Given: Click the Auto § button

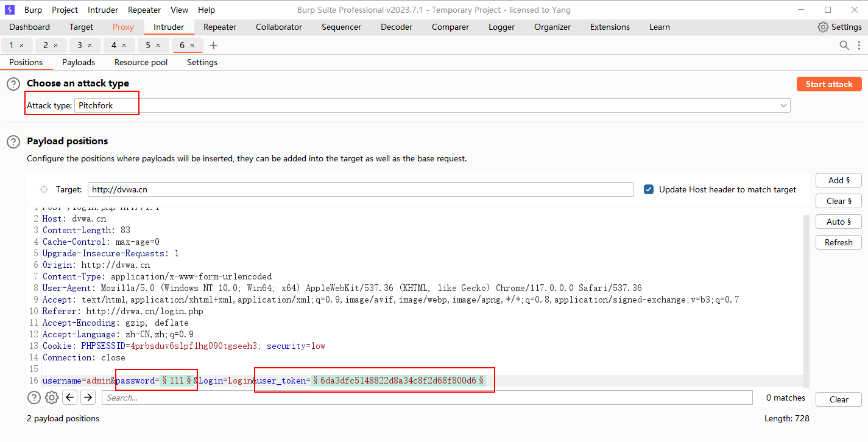Looking at the screenshot, I should pyautogui.click(x=838, y=222).
